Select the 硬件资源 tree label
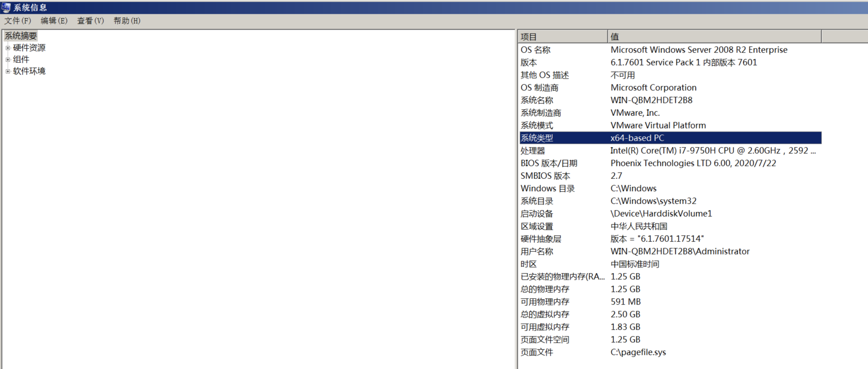 (29, 48)
